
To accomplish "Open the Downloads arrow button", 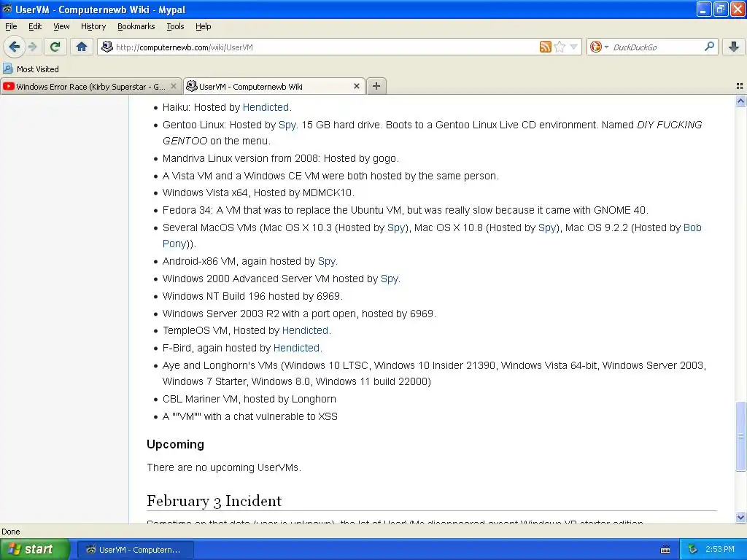I will tap(734, 47).
